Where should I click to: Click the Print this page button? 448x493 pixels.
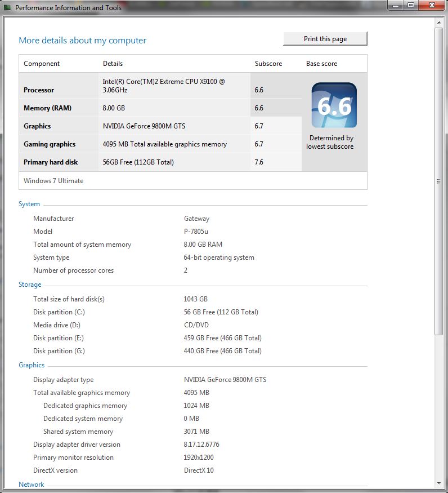click(325, 39)
